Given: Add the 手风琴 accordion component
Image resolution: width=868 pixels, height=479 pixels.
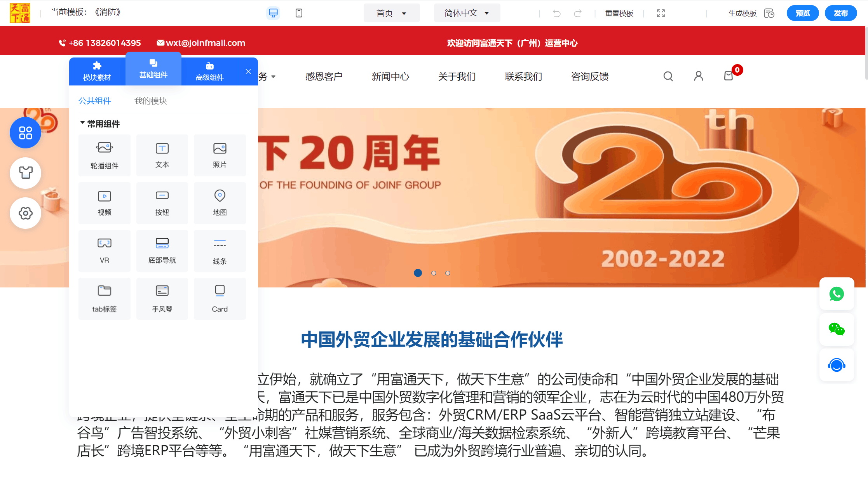Looking at the screenshot, I should (x=162, y=299).
